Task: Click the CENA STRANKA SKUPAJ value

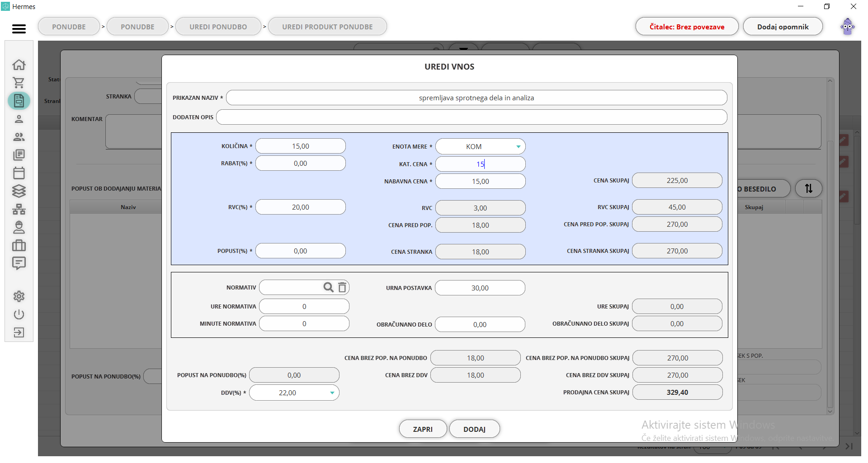Action: (677, 251)
